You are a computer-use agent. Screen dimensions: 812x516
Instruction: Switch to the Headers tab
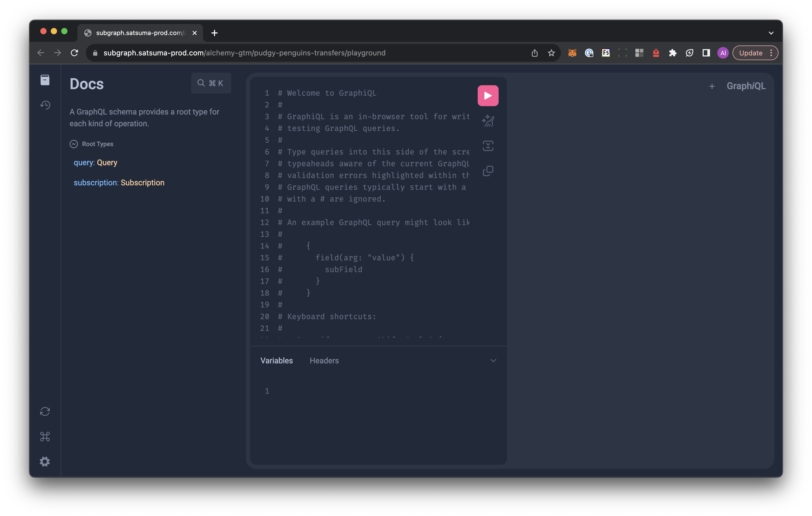pyautogui.click(x=324, y=361)
